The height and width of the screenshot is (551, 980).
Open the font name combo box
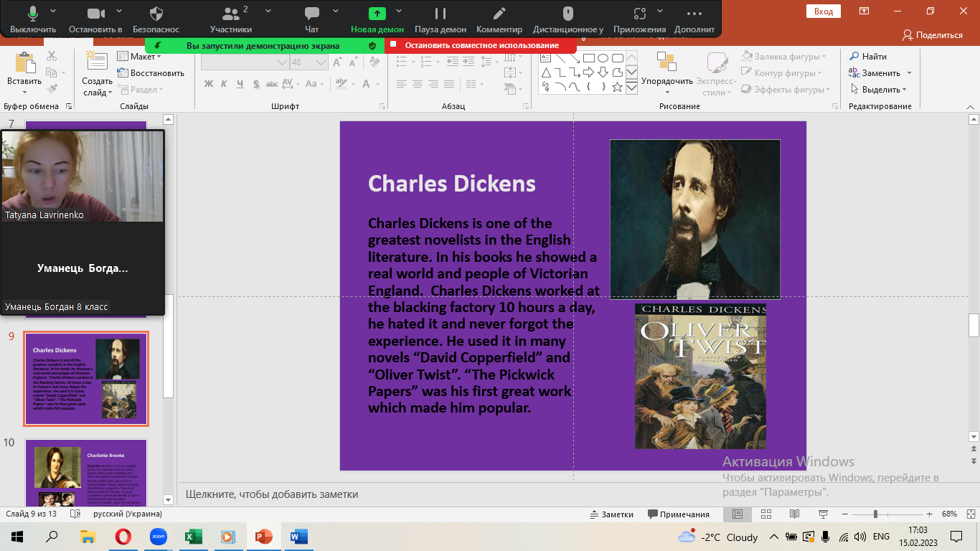point(244,62)
